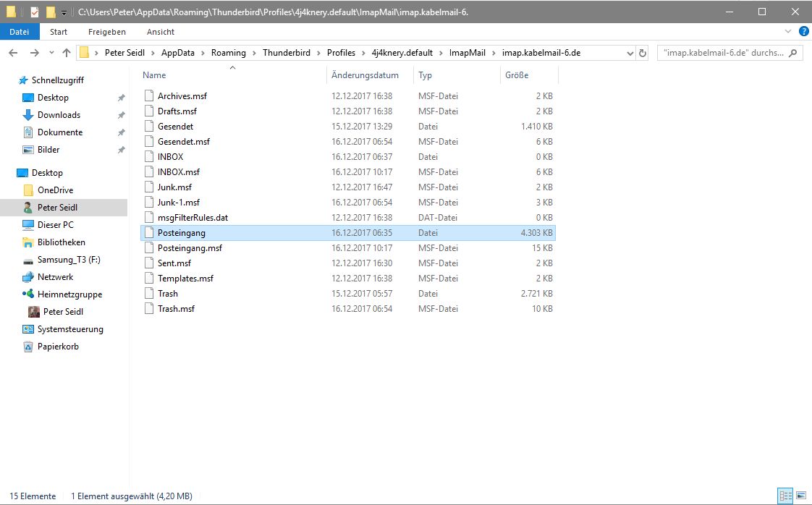The width and height of the screenshot is (812, 505).
Task: Sort by Typ column header
Action: (425, 75)
